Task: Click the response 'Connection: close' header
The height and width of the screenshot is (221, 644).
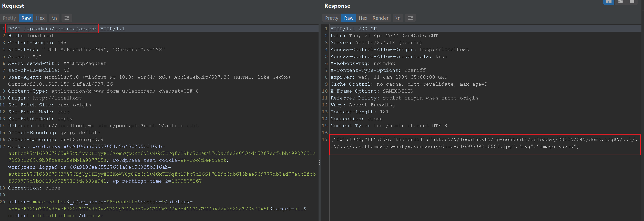Action: (356, 119)
